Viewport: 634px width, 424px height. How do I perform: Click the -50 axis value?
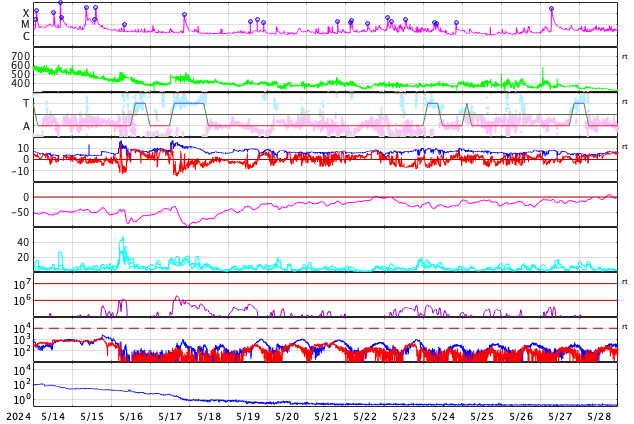coord(20,212)
